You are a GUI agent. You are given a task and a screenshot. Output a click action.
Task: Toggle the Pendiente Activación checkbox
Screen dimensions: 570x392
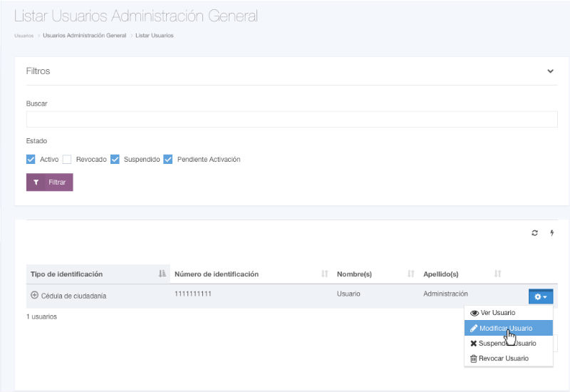[x=168, y=159]
